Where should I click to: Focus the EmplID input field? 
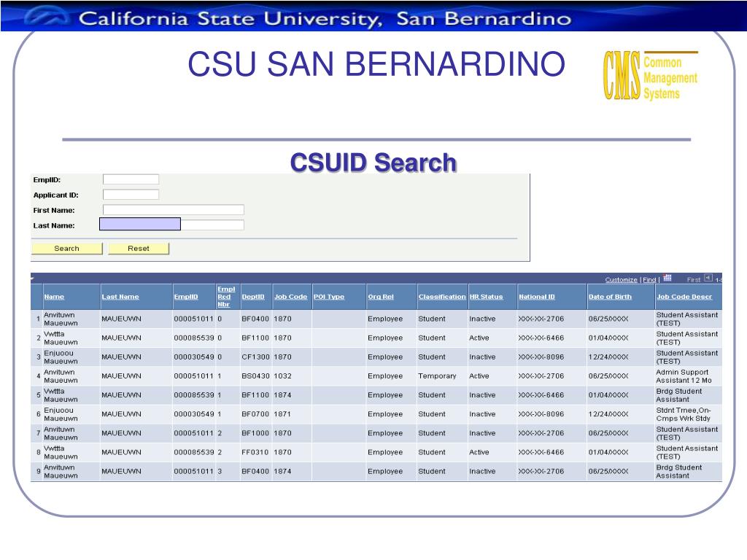click(x=131, y=179)
